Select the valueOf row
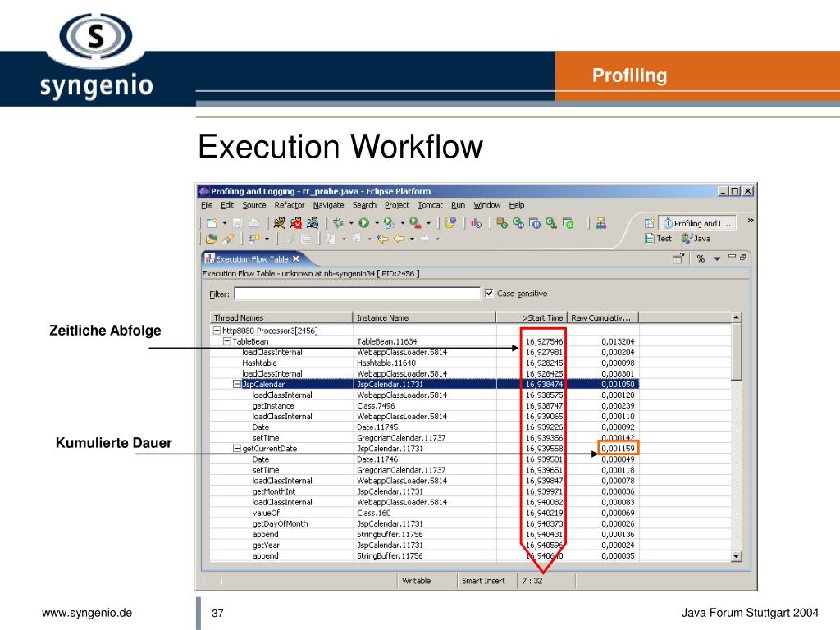Screen dimensions: 840x630 (x=424, y=513)
